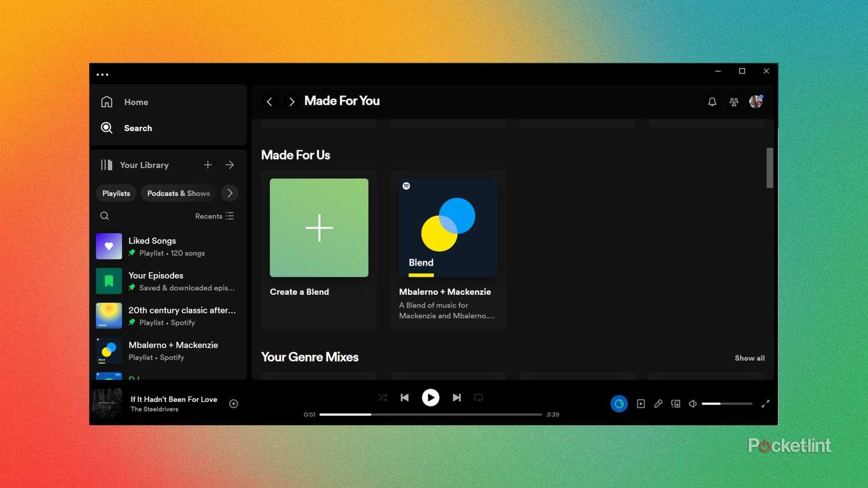868x488 pixels.
Task: Click the If It Hadn't Been For Love title
Action: coord(174,399)
